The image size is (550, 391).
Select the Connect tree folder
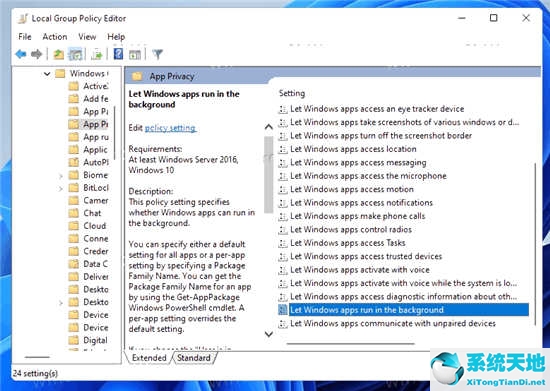pos(88,238)
